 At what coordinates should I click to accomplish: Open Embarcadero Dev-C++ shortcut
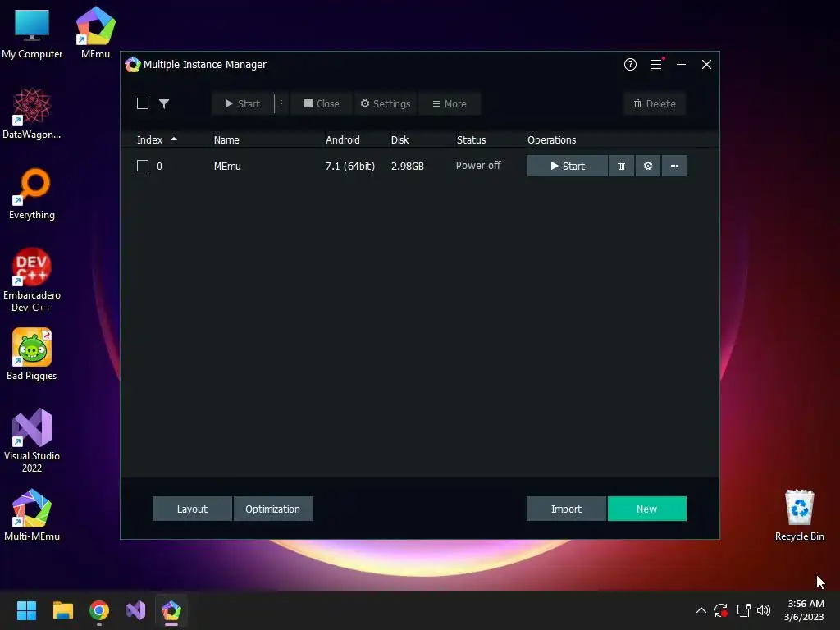(32, 280)
